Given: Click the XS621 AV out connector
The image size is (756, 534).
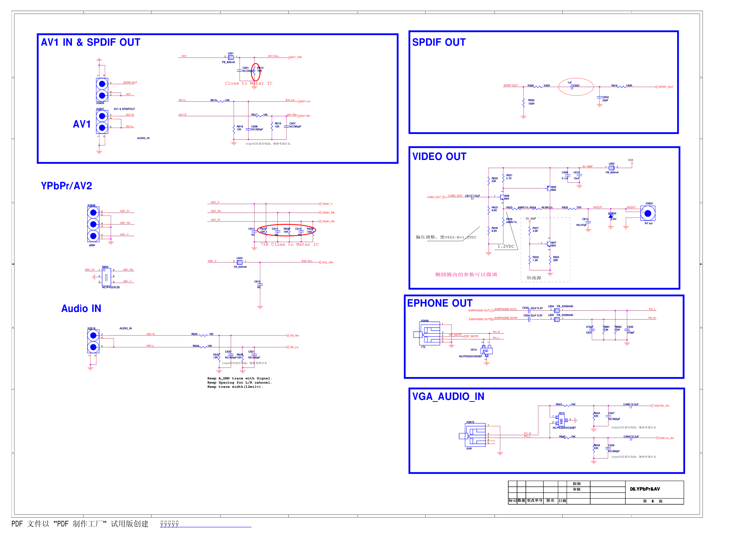Looking at the screenshot, I should pos(648,213).
